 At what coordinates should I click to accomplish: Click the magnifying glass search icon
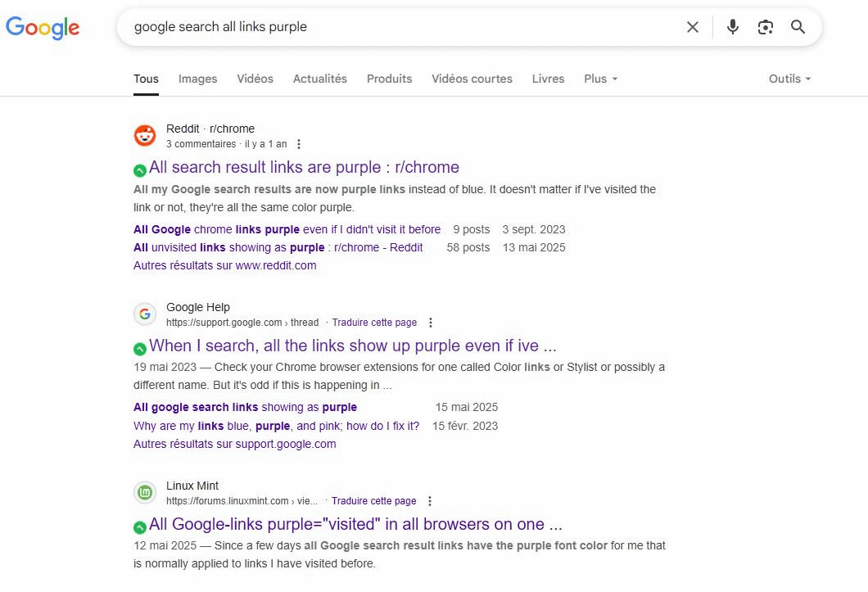click(798, 26)
